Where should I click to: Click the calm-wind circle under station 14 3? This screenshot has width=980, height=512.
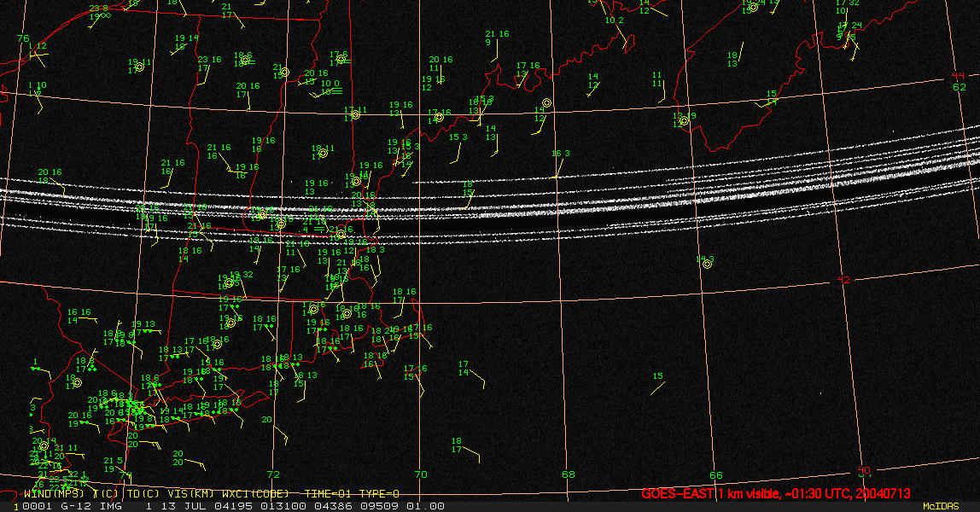pos(707,265)
